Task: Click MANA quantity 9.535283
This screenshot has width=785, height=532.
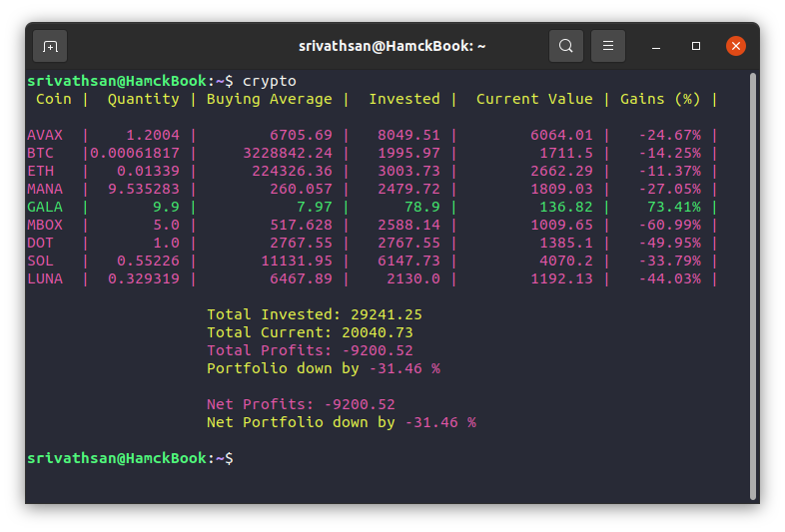Action: click(x=144, y=190)
